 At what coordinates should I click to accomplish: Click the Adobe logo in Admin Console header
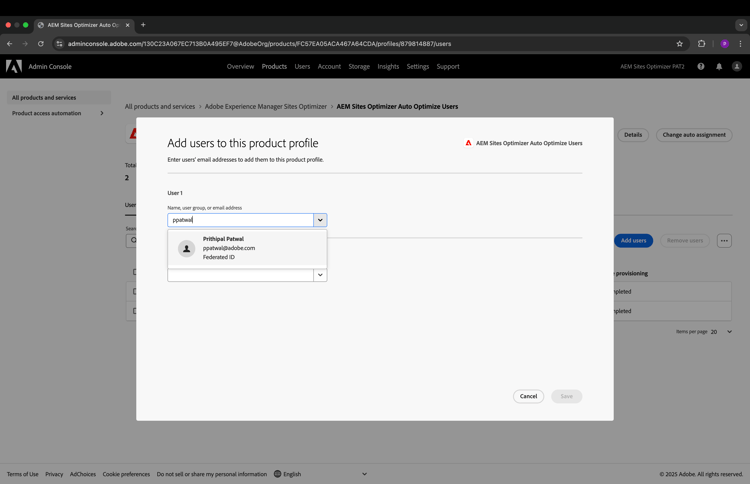click(x=14, y=66)
